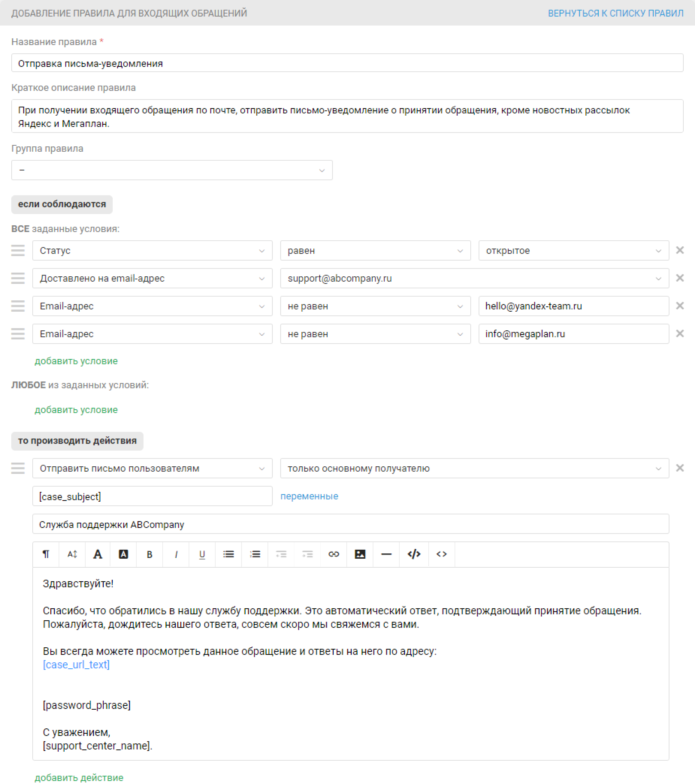
Task: Open paragraph format options (pilcrow icon)
Action: (46, 554)
